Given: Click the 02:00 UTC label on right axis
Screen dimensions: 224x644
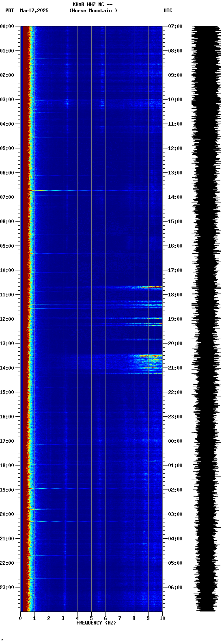Looking at the screenshot, I should [175, 490].
